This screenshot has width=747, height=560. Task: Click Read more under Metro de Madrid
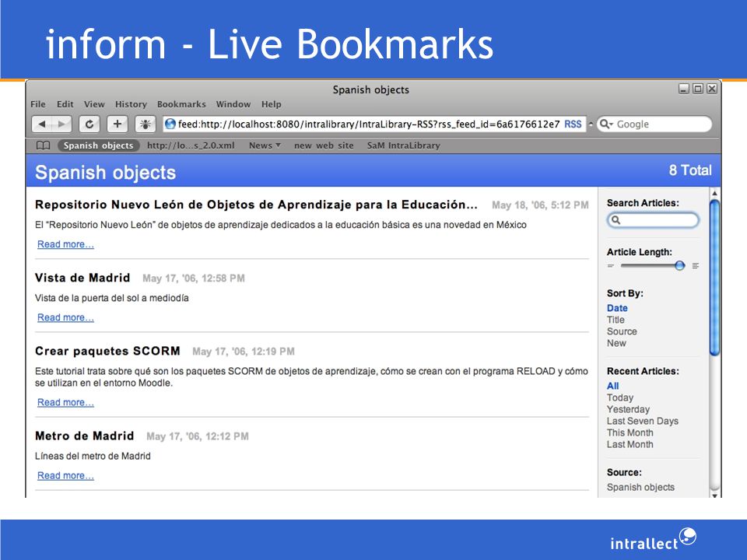pos(65,476)
